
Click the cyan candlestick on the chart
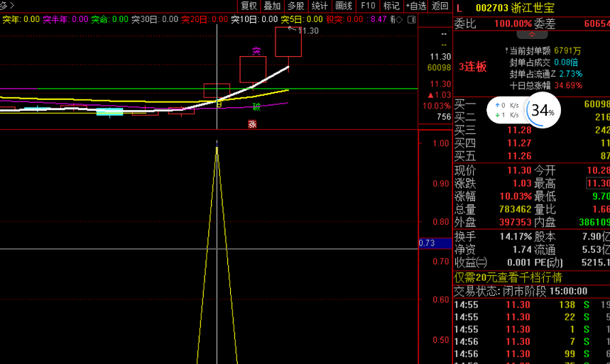(x=109, y=112)
